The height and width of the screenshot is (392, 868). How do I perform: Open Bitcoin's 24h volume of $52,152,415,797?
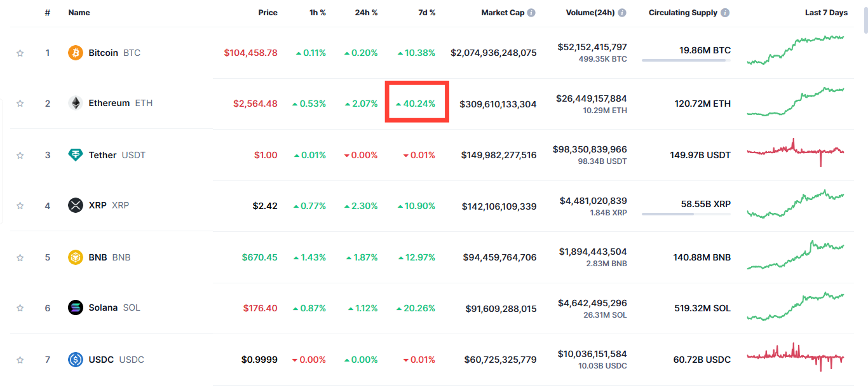pos(592,47)
